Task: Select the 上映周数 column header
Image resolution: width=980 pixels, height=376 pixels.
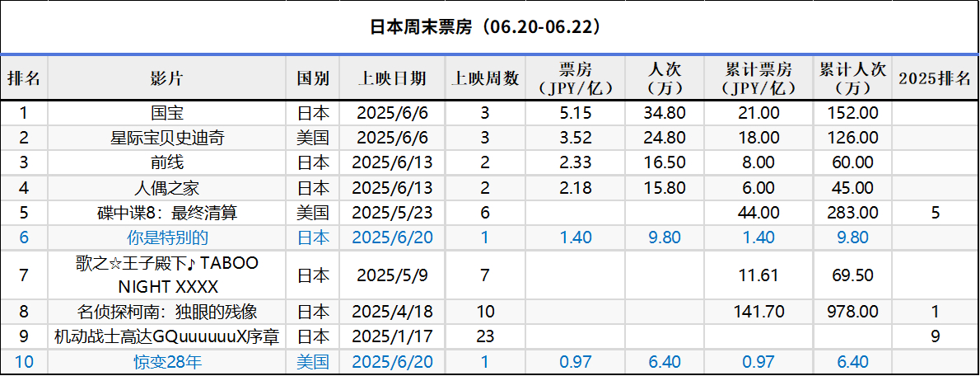Action: (x=486, y=78)
